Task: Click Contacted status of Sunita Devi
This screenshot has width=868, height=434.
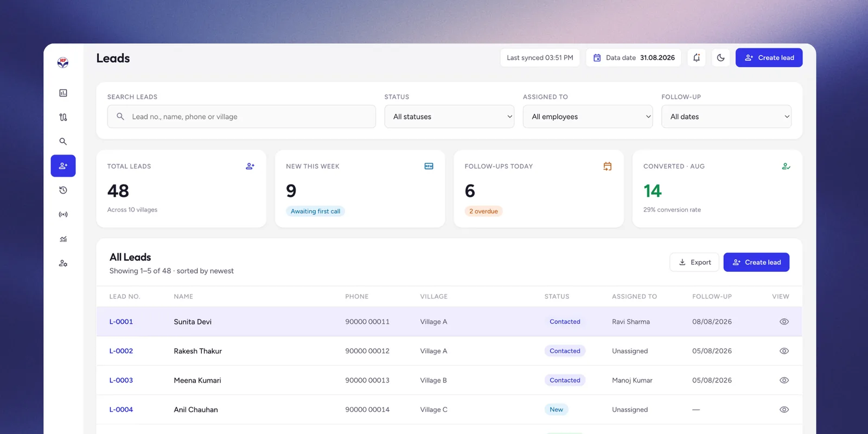Action: click(x=565, y=322)
